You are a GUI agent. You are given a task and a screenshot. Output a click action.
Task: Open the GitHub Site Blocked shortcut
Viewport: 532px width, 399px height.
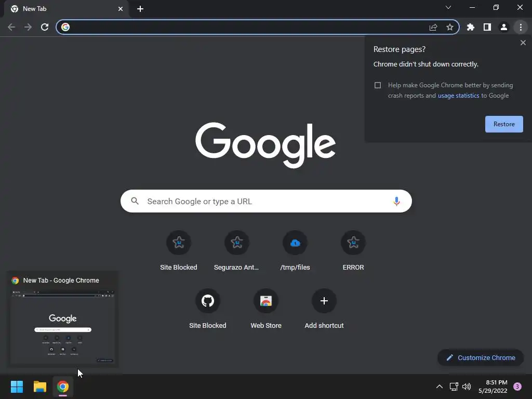pyautogui.click(x=208, y=309)
